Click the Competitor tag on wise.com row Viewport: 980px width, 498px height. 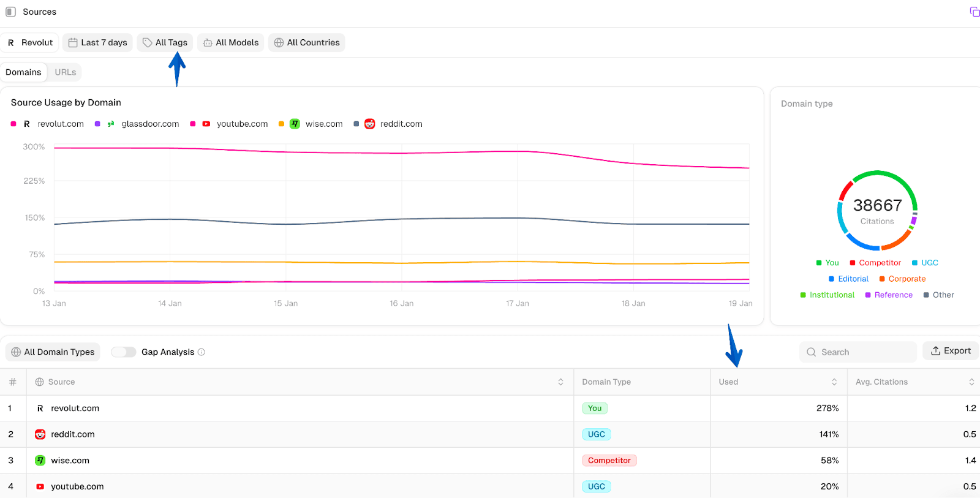pos(609,460)
